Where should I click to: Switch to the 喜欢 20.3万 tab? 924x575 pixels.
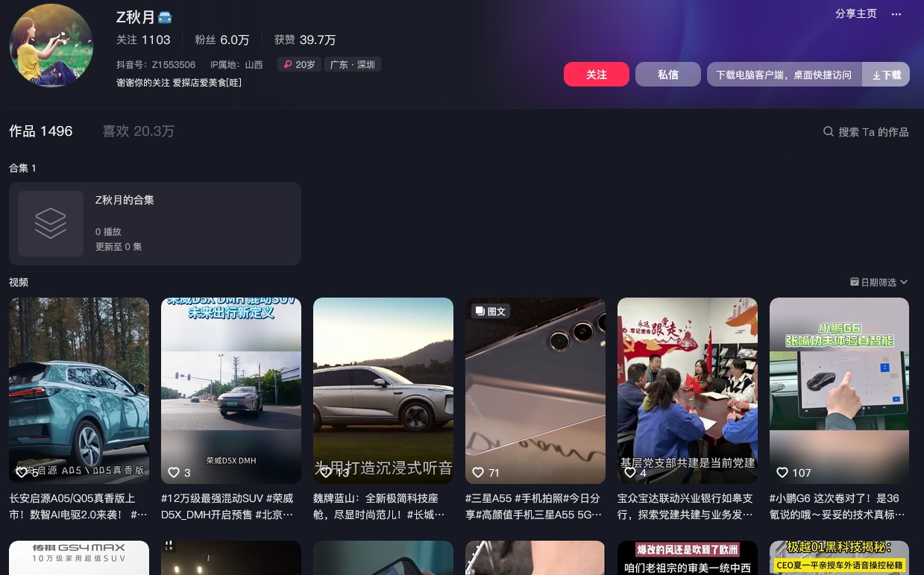point(139,131)
